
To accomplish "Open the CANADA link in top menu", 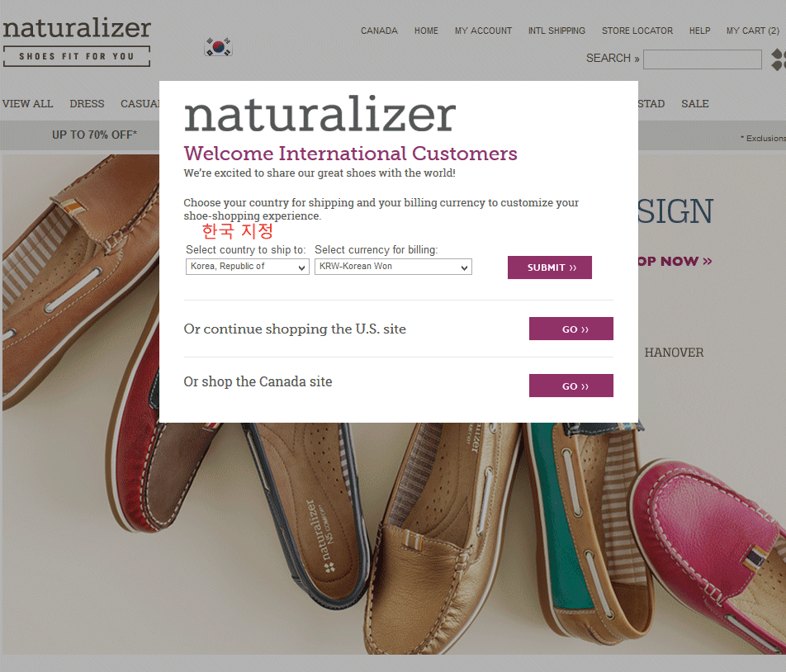I will (x=379, y=31).
